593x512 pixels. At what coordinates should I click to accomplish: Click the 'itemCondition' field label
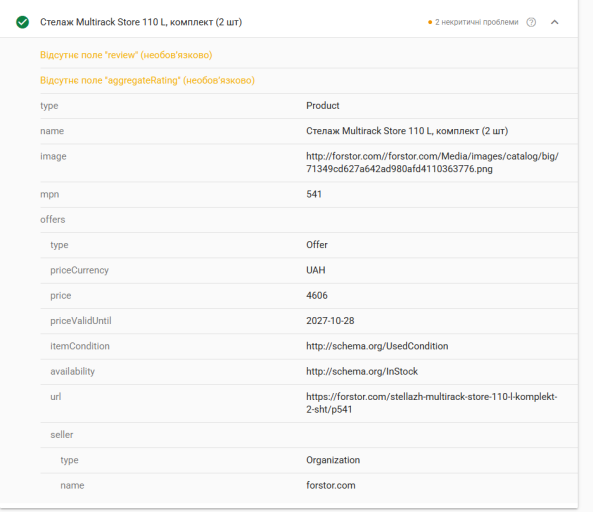coord(80,346)
